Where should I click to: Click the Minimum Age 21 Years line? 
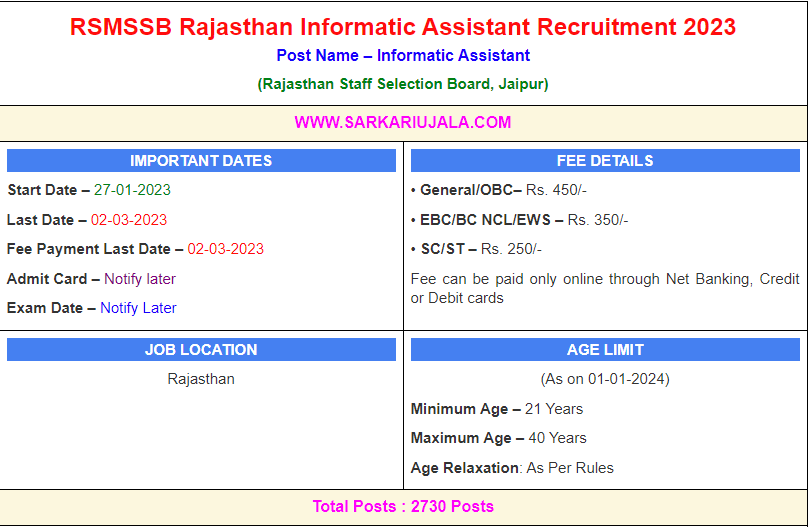coord(497,409)
